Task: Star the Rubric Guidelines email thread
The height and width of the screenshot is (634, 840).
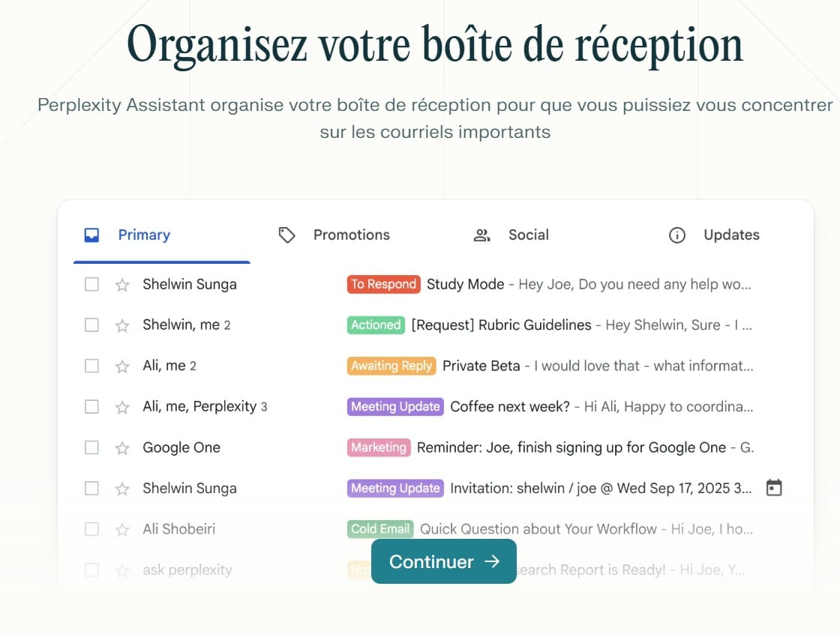Action: point(122,325)
